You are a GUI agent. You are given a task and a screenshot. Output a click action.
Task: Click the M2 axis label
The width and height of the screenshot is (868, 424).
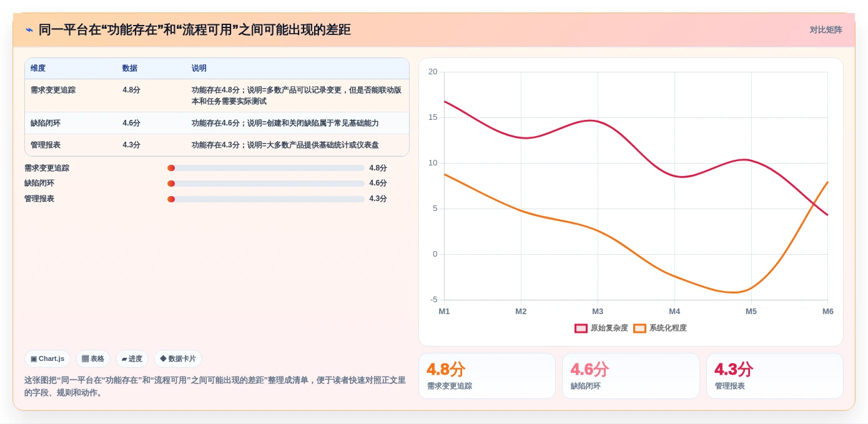[521, 312]
